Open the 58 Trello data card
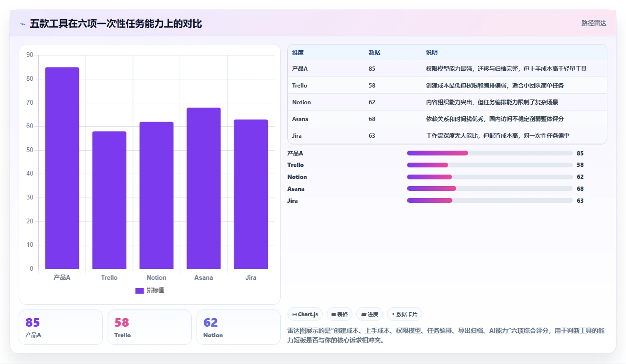This screenshot has height=364, width=626. point(150,327)
